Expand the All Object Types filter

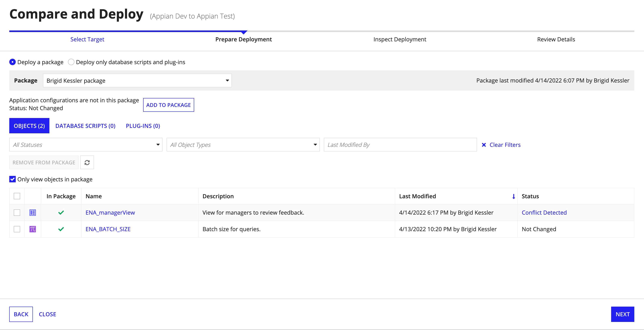243,145
